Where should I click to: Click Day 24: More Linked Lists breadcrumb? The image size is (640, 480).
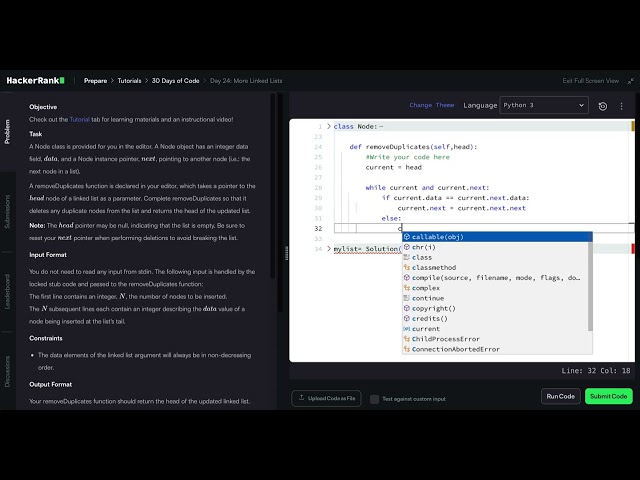tap(246, 81)
